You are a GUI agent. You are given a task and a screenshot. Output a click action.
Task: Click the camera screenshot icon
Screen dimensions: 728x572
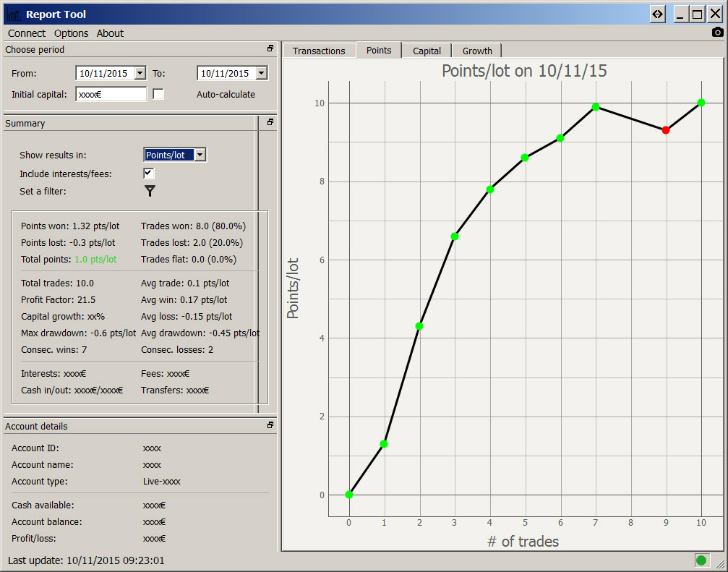tap(717, 32)
